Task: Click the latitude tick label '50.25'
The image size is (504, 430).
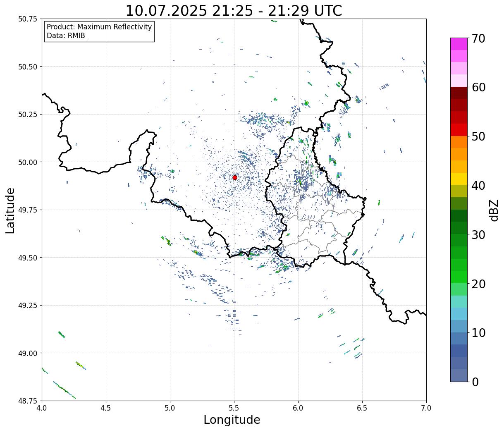Action: pyautogui.click(x=28, y=115)
